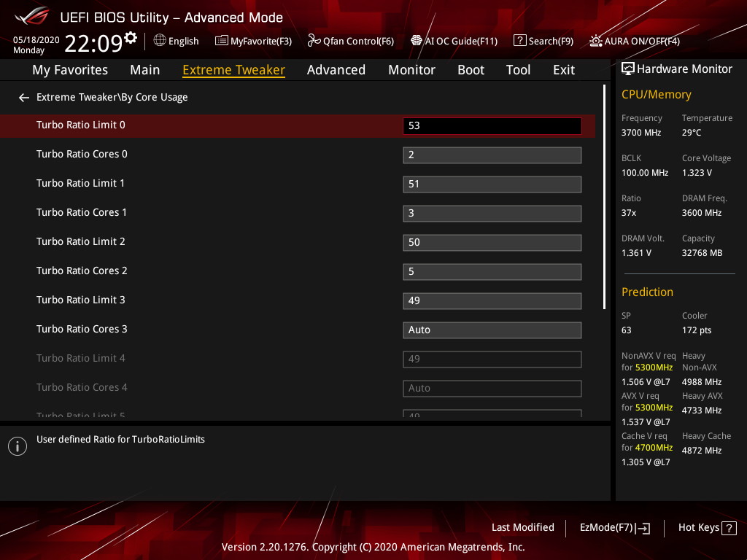The height and width of the screenshot is (560, 747).
Task: Edit Turbo Ratio Cores 2 field
Action: pos(492,272)
